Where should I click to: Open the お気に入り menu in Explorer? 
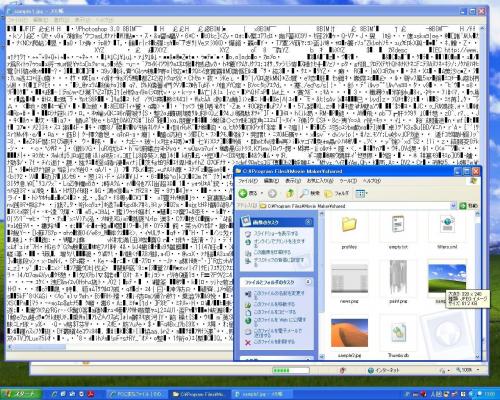pyautogui.click(x=320, y=181)
